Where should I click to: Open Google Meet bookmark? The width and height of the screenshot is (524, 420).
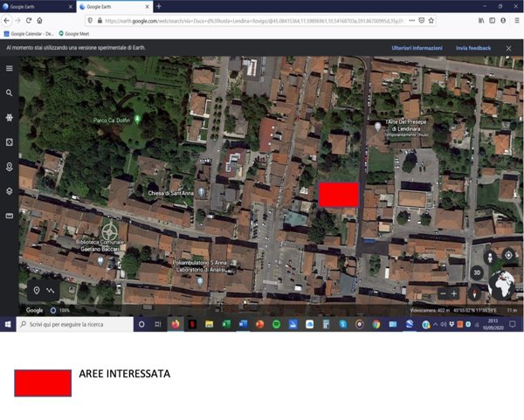[x=74, y=34]
